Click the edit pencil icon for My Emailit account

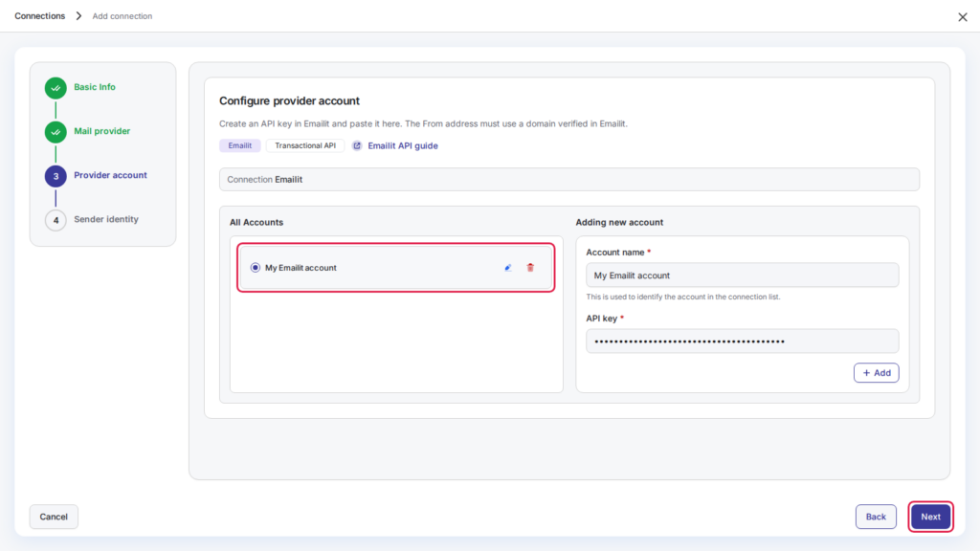click(x=508, y=268)
